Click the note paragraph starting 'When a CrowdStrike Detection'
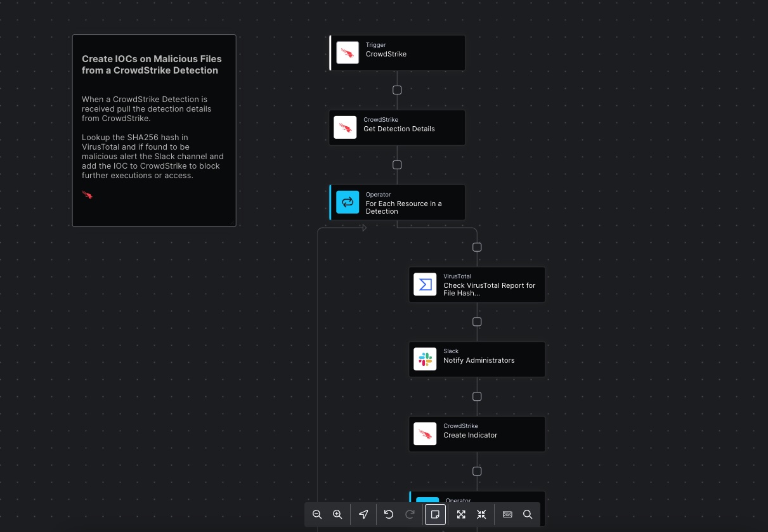Screen dimensions: 768x532 coord(146,108)
